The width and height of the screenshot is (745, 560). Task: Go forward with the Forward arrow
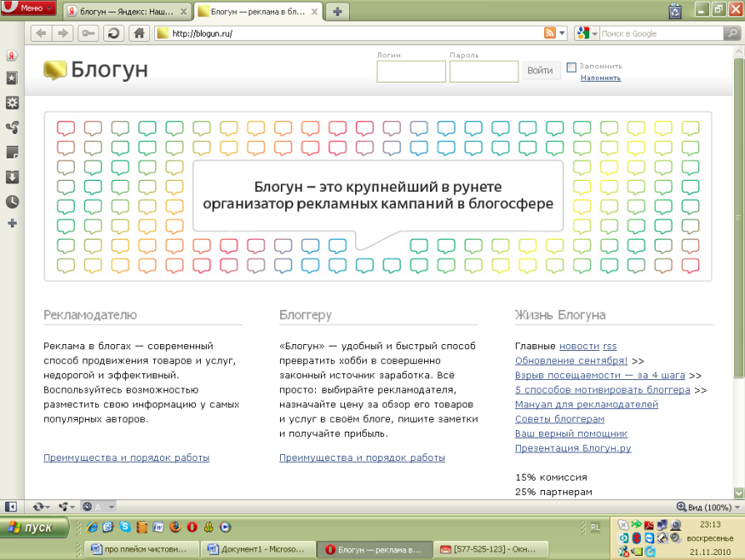pyautogui.click(x=62, y=33)
